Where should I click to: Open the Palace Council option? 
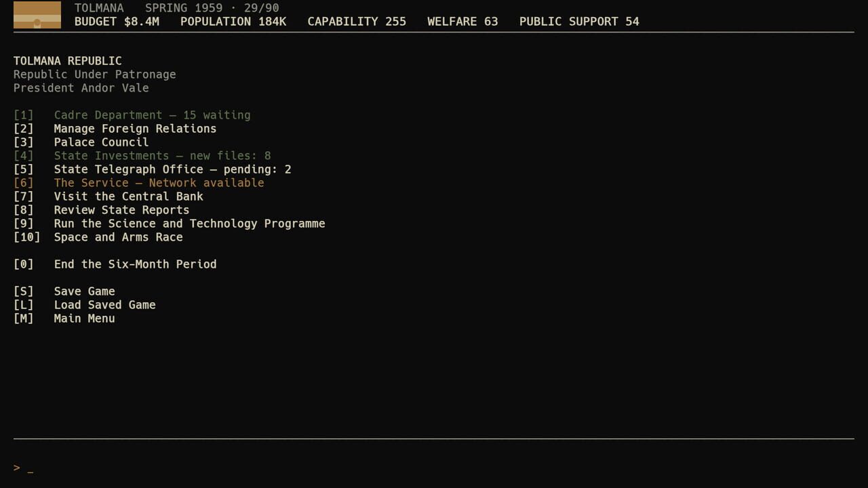(x=81, y=142)
